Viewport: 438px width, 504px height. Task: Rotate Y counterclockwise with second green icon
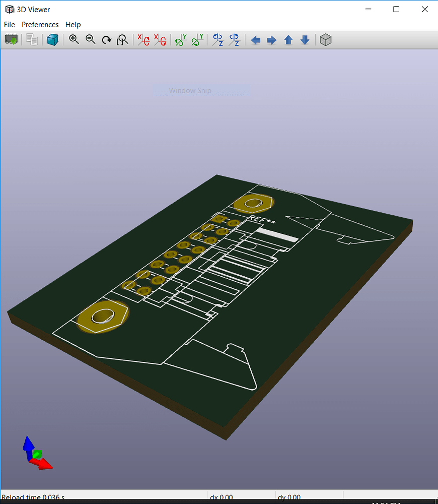[197, 40]
